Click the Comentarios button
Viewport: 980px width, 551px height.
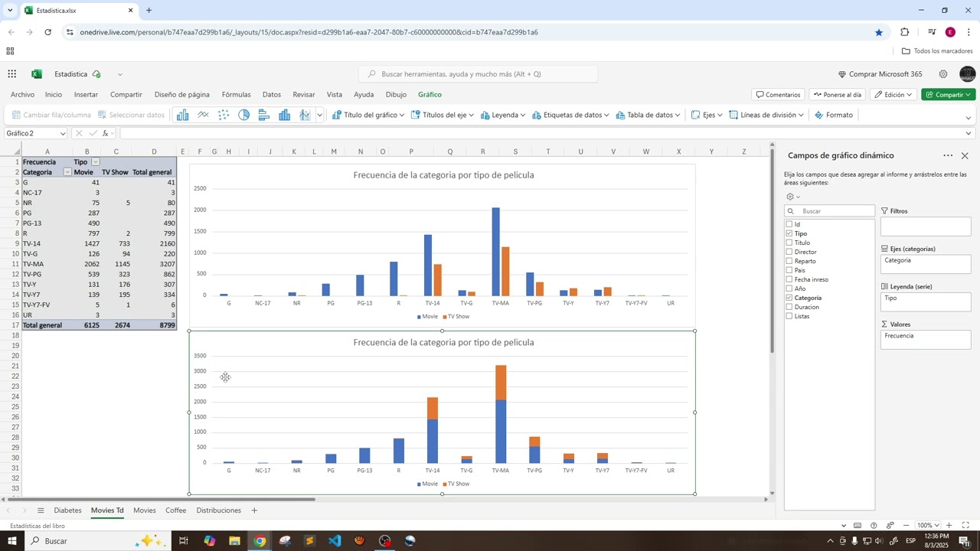point(778,95)
